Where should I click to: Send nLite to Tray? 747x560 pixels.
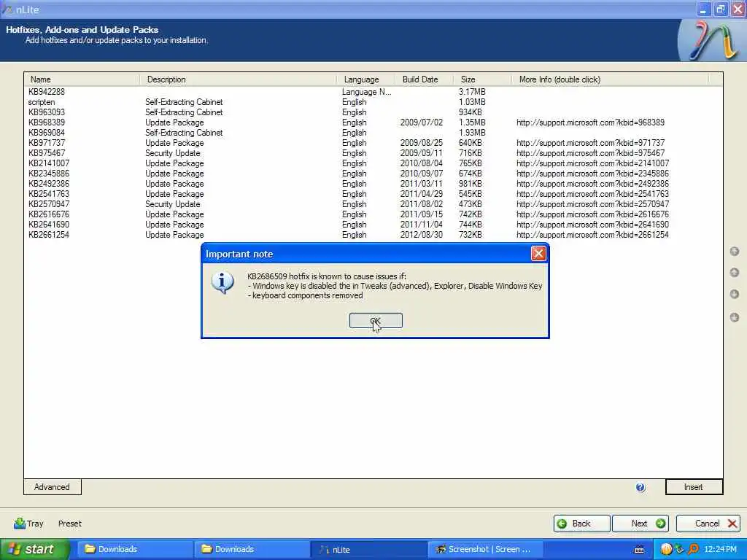(x=28, y=524)
